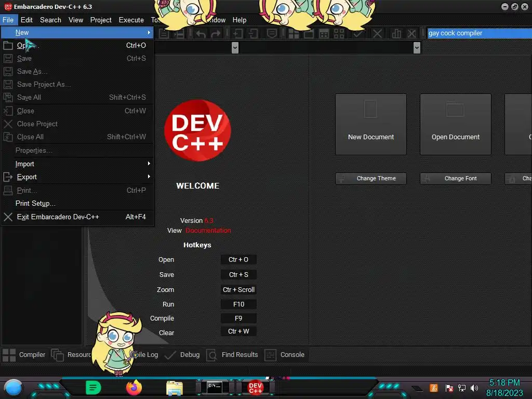
Task: Click the Stop Execution X toolbar icon
Action: click(377, 34)
